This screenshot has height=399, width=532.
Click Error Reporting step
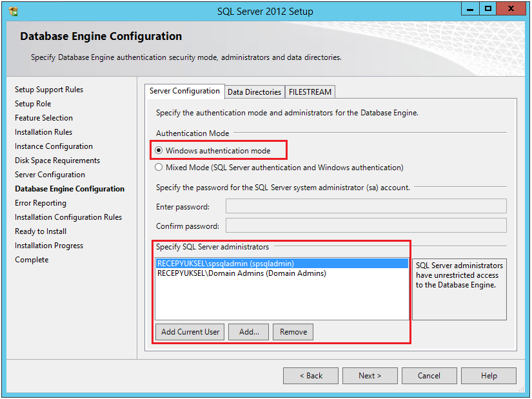click(x=41, y=203)
